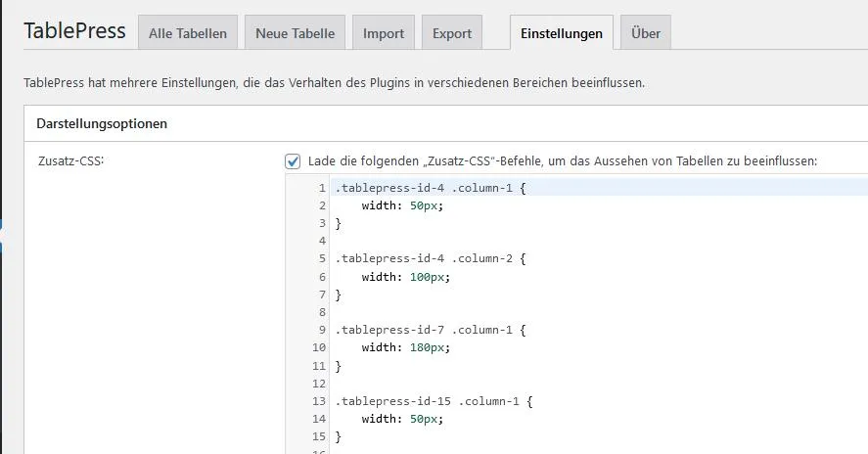Select the Einstellungen tab

click(x=562, y=32)
